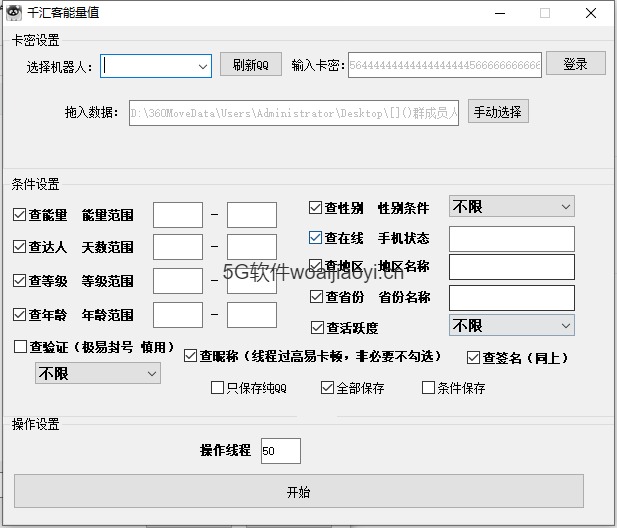This screenshot has height=528, width=617.
Task: Click the 年龄范围 maximum field
Action: point(252,315)
